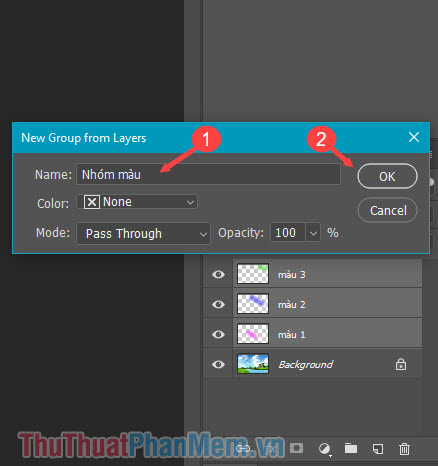The height and width of the screenshot is (466, 438).
Task: Open the Mode dropdown showing Pass Through
Action: pyautogui.click(x=143, y=233)
